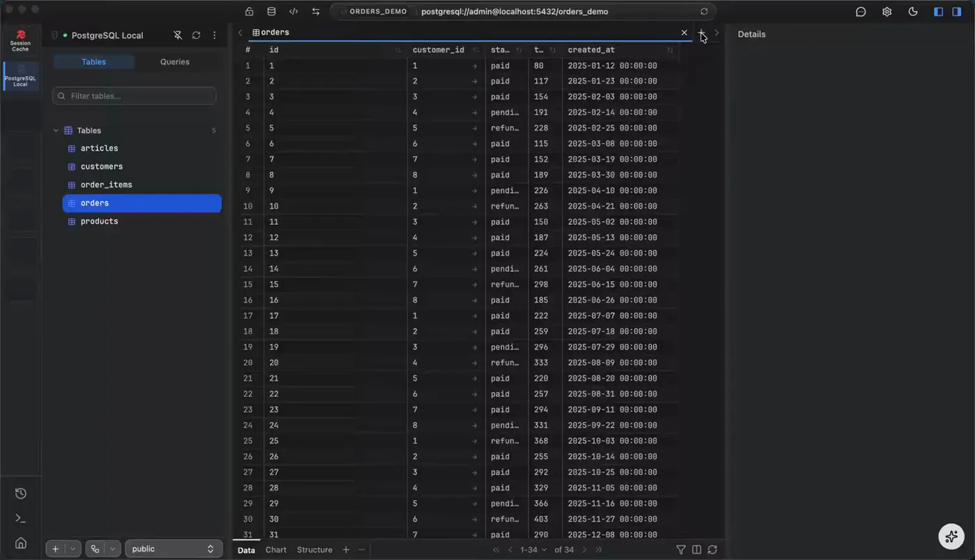The width and height of the screenshot is (975, 560).
Task: Expand the dropdown arrow left of public
Action: point(113,549)
